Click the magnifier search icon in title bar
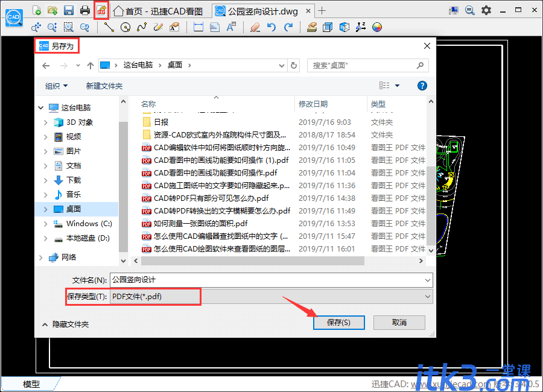This screenshot has height=392, width=543. coord(469,10)
